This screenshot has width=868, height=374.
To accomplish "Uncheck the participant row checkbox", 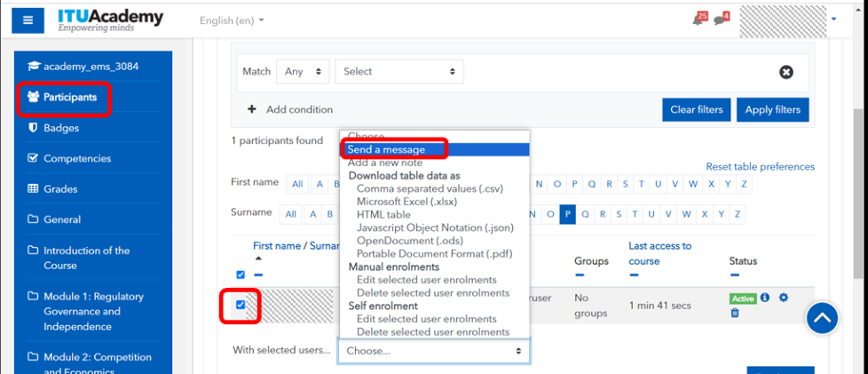I will pyautogui.click(x=241, y=305).
